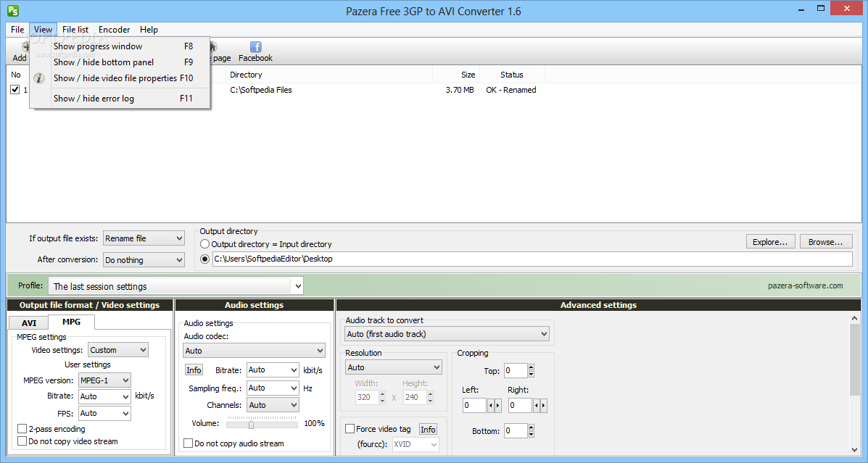Expand Audio track to convert dropdown

coord(447,334)
